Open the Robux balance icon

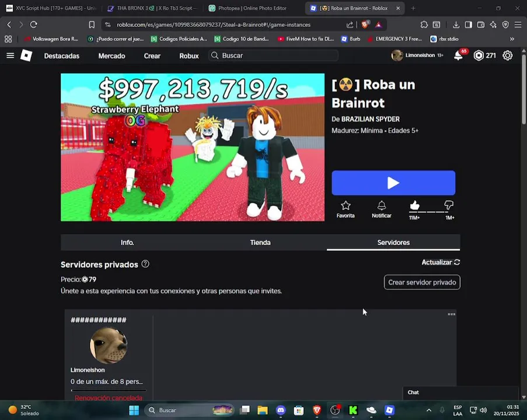tap(478, 55)
